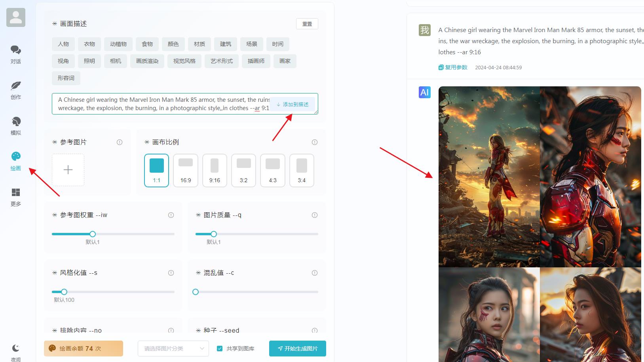
Task: Click the AI avatar badge in chat
Action: (x=425, y=92)
